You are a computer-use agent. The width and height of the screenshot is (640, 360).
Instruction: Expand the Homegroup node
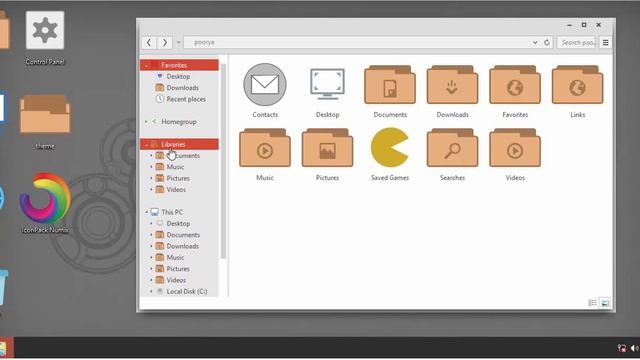[x=146, y=122]
